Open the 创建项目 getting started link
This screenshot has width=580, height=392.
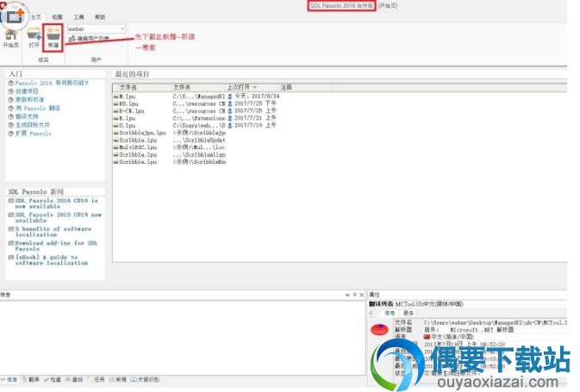pyautogui.click(x=27, y=91)
